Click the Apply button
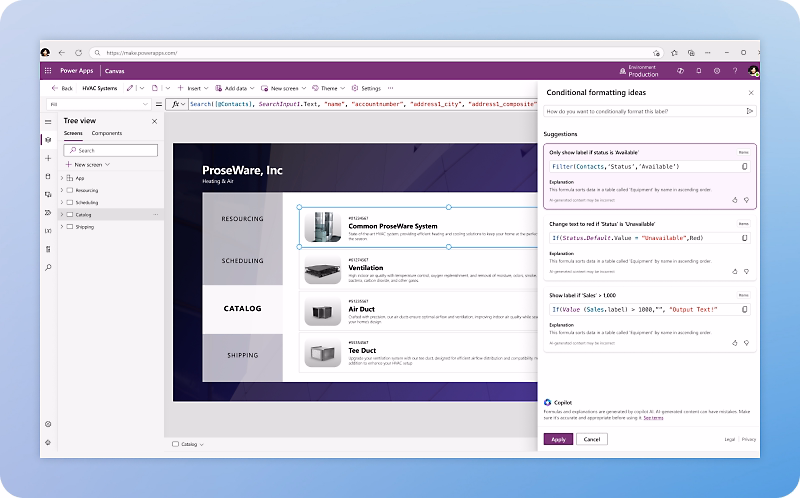Screen dimensions: 800x498 coord(558,439)
